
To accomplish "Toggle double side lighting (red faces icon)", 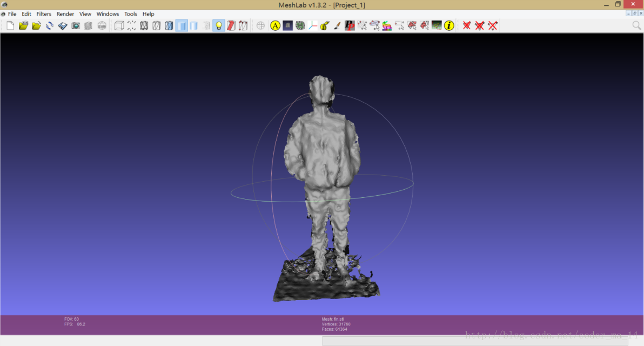I will click(x=231, y=25).
